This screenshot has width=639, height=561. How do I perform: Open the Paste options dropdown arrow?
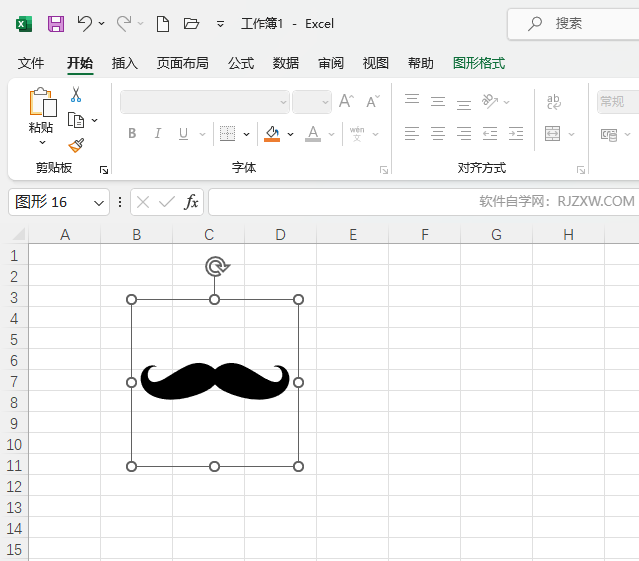(x=41, y=143)
